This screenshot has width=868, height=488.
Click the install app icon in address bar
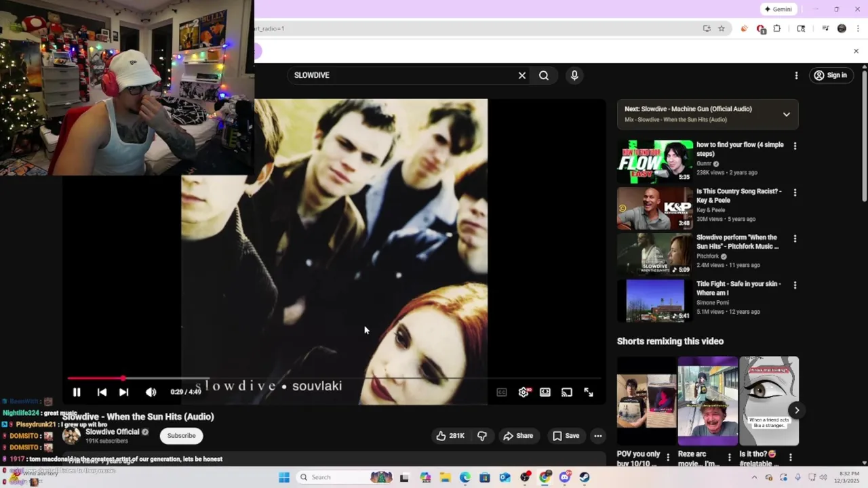tap(707, 28)
